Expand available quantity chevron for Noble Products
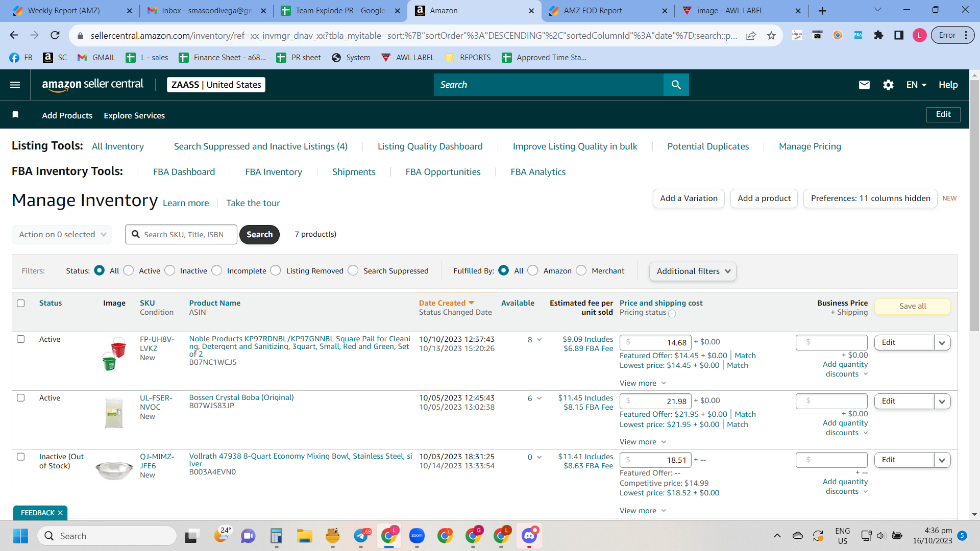Image resolution: width=980 pixels, height=551 pixels. (539, 340)
